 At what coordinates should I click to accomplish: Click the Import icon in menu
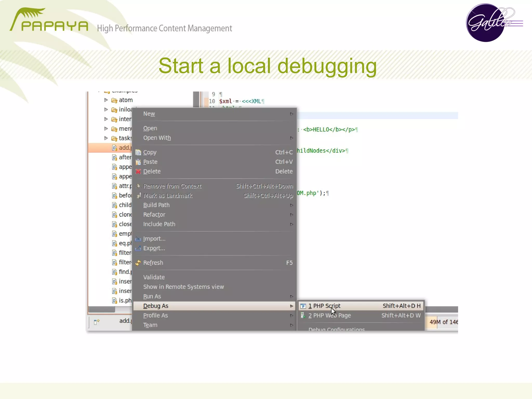point(138,239)
